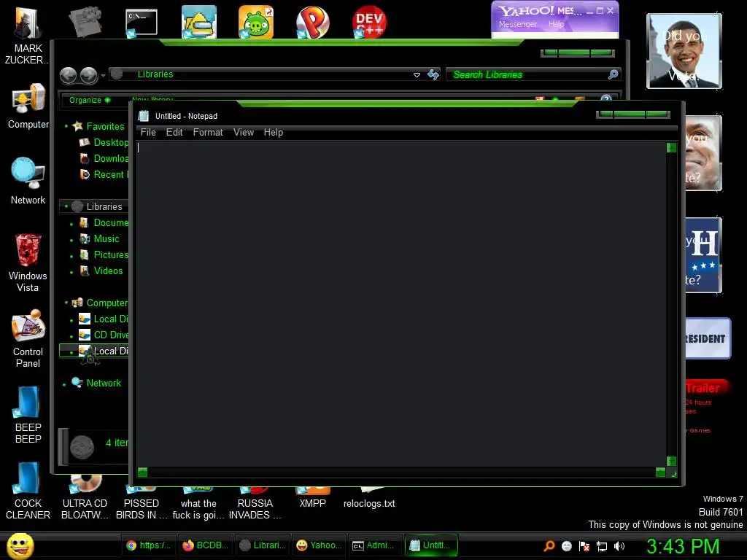Screen dimensions: 747x560
Task: Launch the DEV C++ desktop shortcut
Action: click(369, 22)
